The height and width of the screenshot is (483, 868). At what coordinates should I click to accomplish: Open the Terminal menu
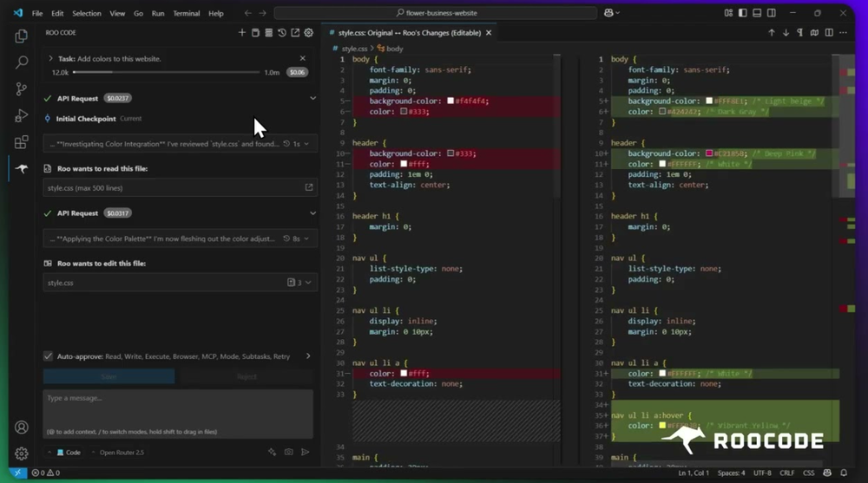click(x=186, y=13)
